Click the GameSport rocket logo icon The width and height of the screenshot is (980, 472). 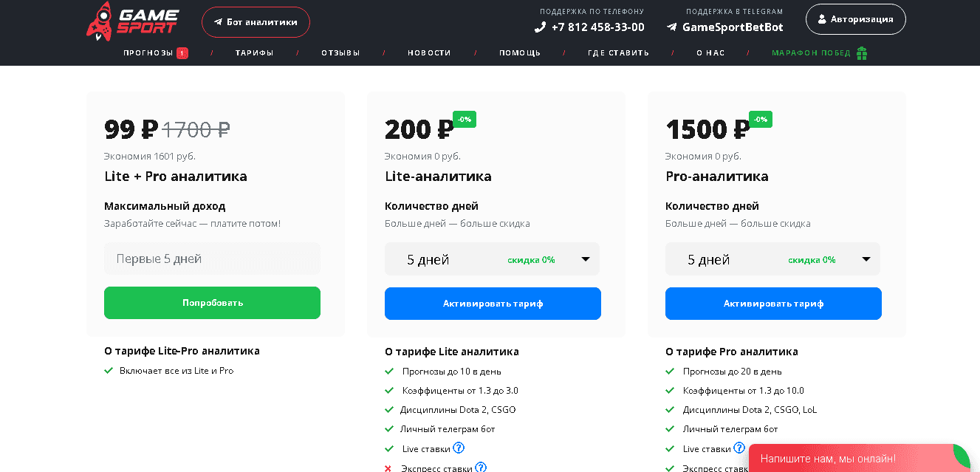point(100,20)
